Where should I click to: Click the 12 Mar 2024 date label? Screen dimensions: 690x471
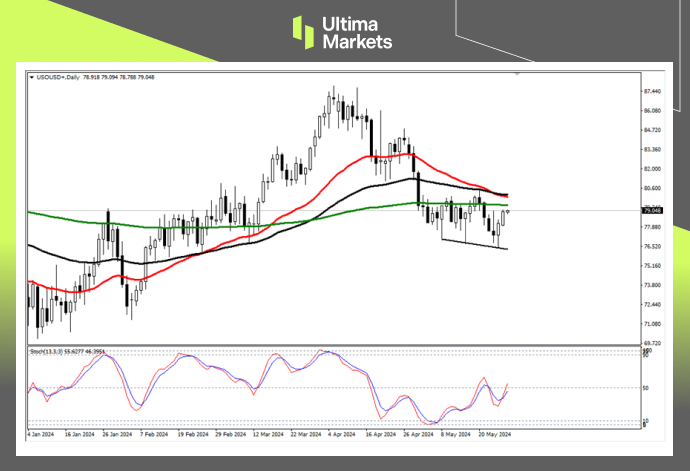click(x=270, y=436)
